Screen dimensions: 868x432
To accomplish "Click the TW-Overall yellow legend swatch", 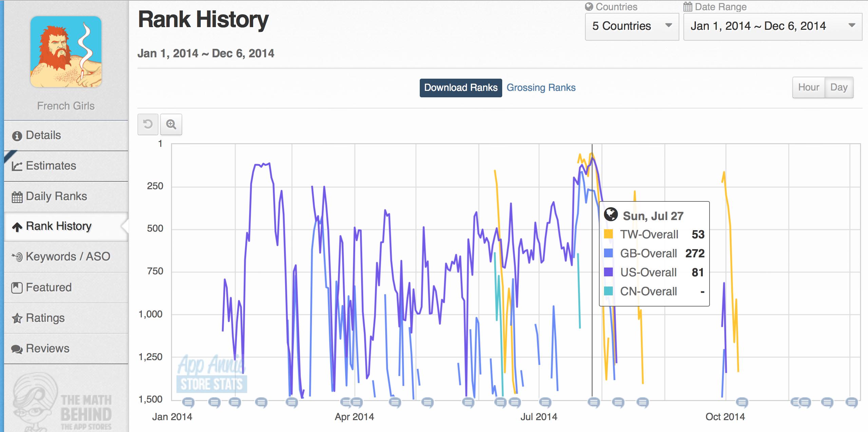I will [x=608, y=234].
